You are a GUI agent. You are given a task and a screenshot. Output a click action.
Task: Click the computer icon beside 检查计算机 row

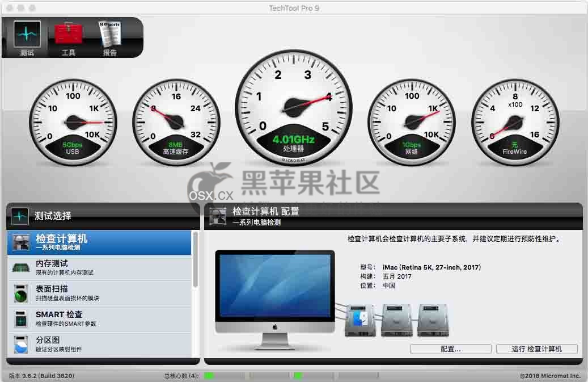click(21, 242)
